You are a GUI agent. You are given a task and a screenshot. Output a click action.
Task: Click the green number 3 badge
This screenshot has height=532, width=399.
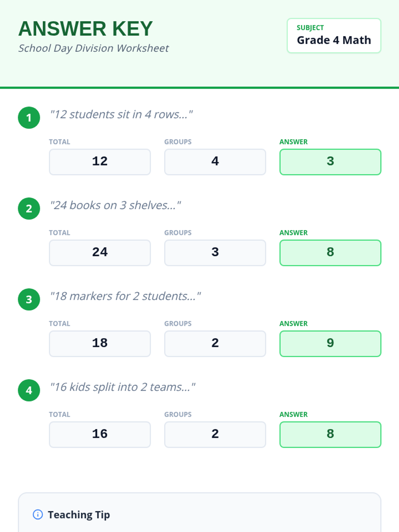pyautogui.click(x=29, y=299)
